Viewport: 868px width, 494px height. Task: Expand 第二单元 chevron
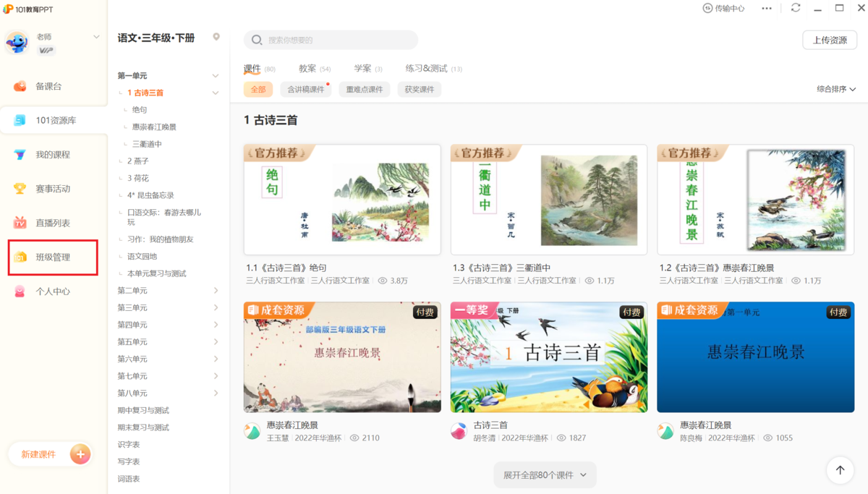216,290
